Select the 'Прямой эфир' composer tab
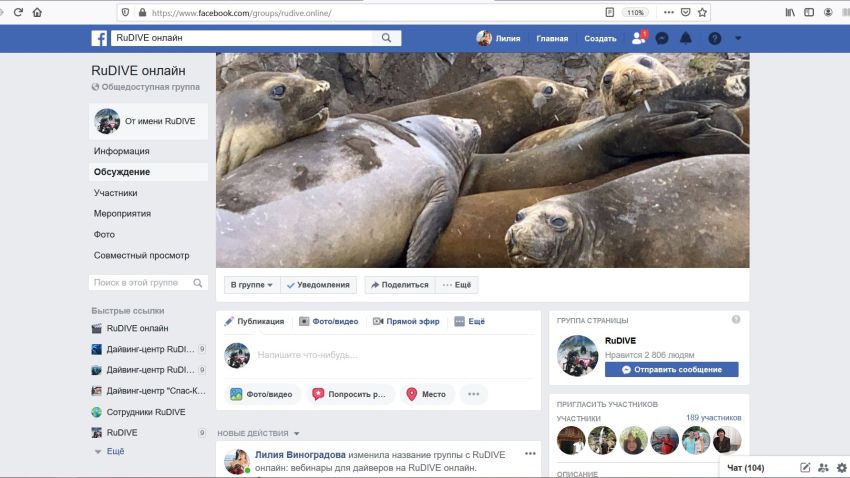850x478 pixels. click(x=406, y=321)
